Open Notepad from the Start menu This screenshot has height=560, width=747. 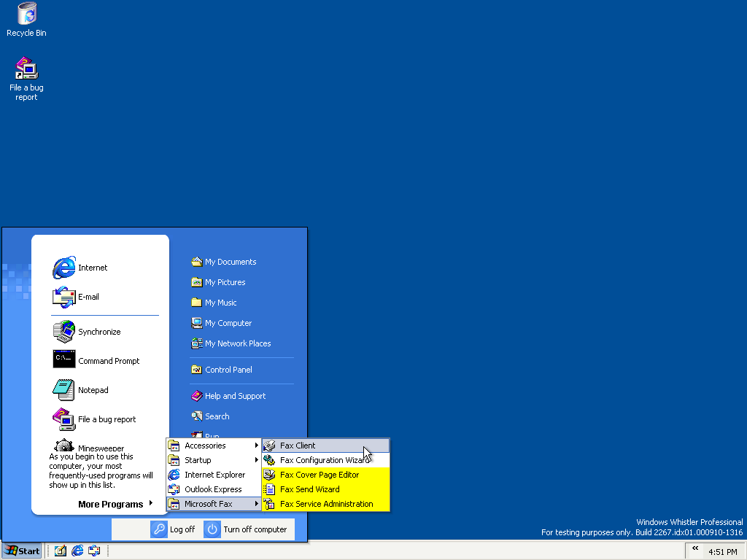80,390
